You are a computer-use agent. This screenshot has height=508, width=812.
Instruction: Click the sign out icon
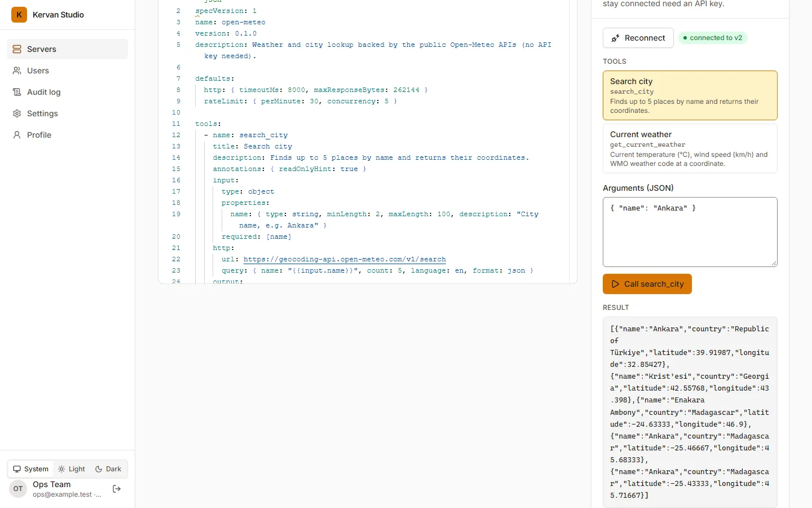point(117,489)
